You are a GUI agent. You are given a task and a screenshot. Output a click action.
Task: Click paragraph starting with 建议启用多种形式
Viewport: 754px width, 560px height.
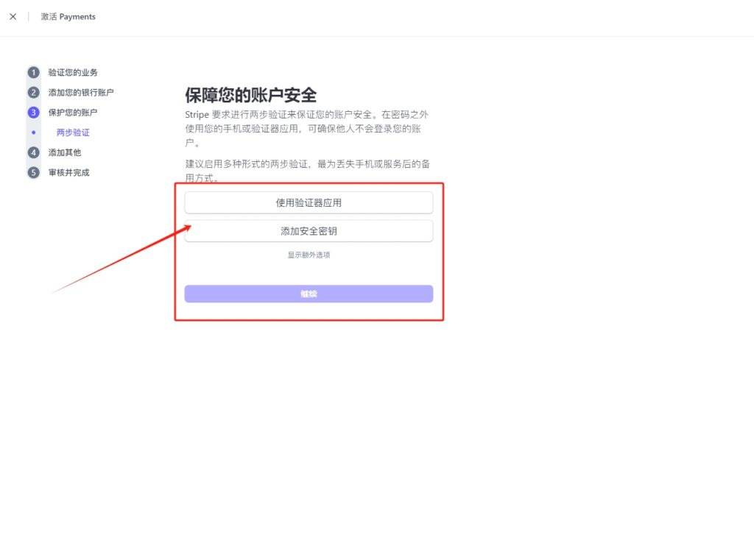pos(308,171)
